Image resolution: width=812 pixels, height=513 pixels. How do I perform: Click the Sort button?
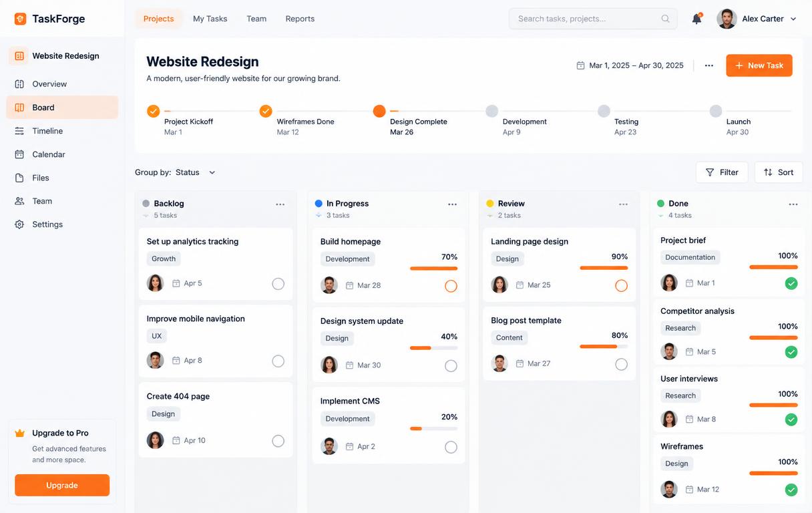pyautogui.click(x=779, y=172)
